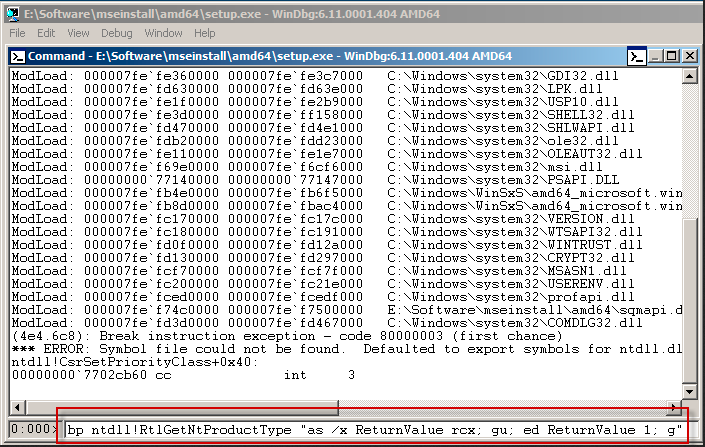
Task: Click the ModLoad line for COMDLG32.dll
Action: [x=327, y=323]
